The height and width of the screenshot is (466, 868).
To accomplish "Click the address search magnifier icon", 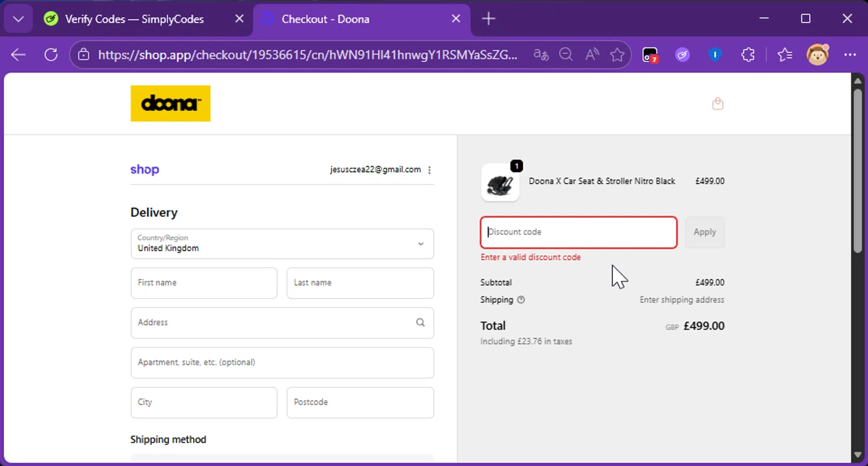I will [421, 323].
